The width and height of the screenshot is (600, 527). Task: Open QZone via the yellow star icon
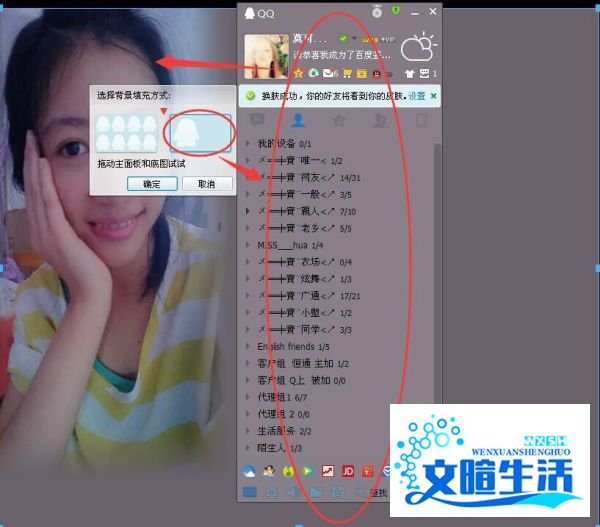click(298, 73)
